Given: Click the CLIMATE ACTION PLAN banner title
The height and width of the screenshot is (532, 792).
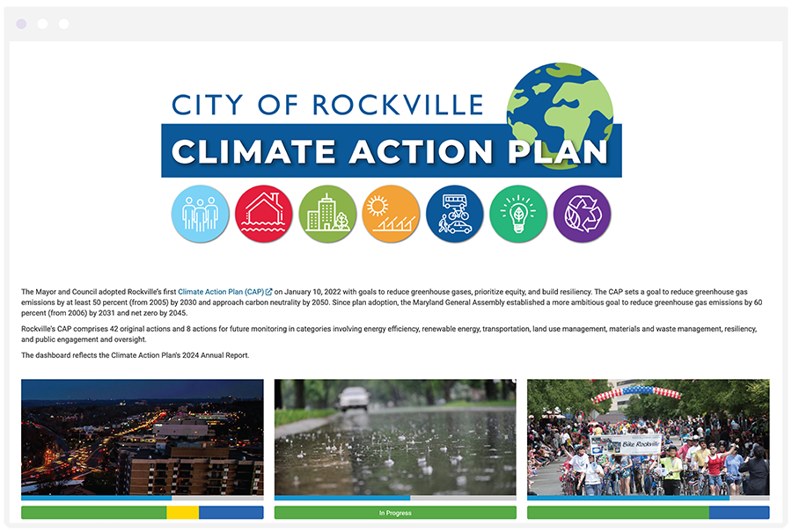Looking at the screenshot, I should 389,151.
